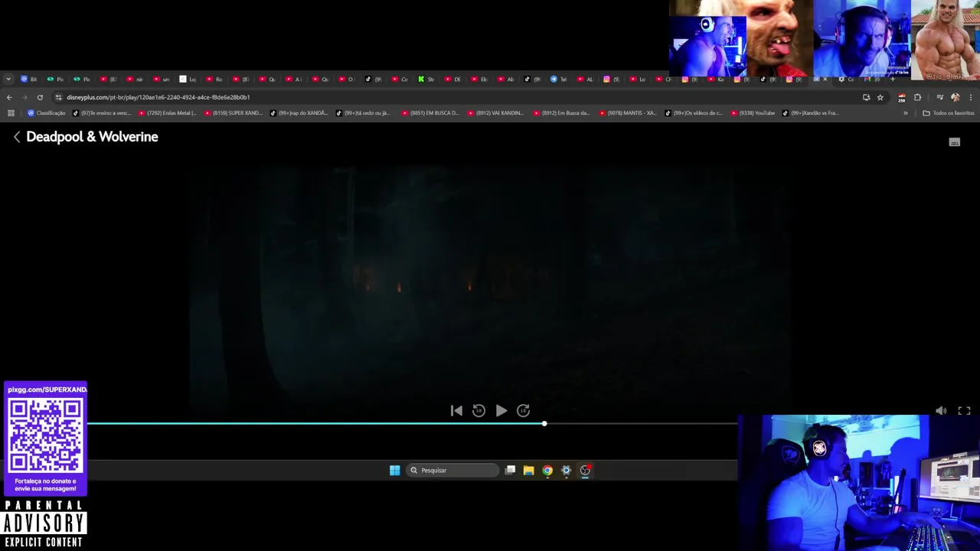This screenshot has height=551, width=980.
Task: Switch to the 'Tel' Telegram tab
Action: pos(559,79)
